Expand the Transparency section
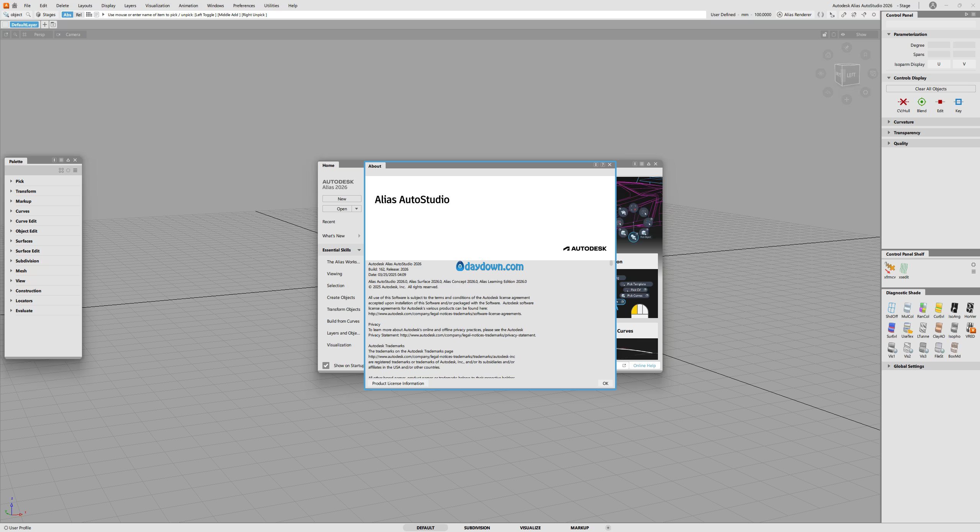Viewport: 980px width, 532px height. (889, 132)
